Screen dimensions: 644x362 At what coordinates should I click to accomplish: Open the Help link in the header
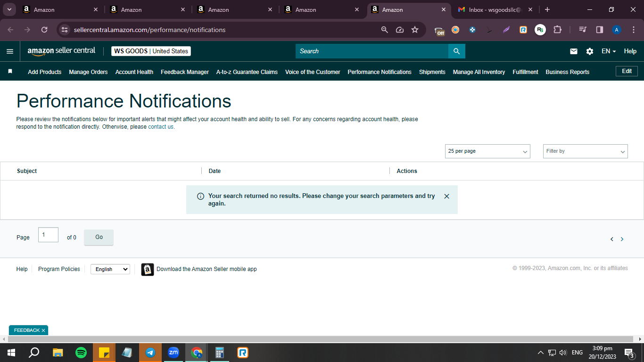[630, 51]
